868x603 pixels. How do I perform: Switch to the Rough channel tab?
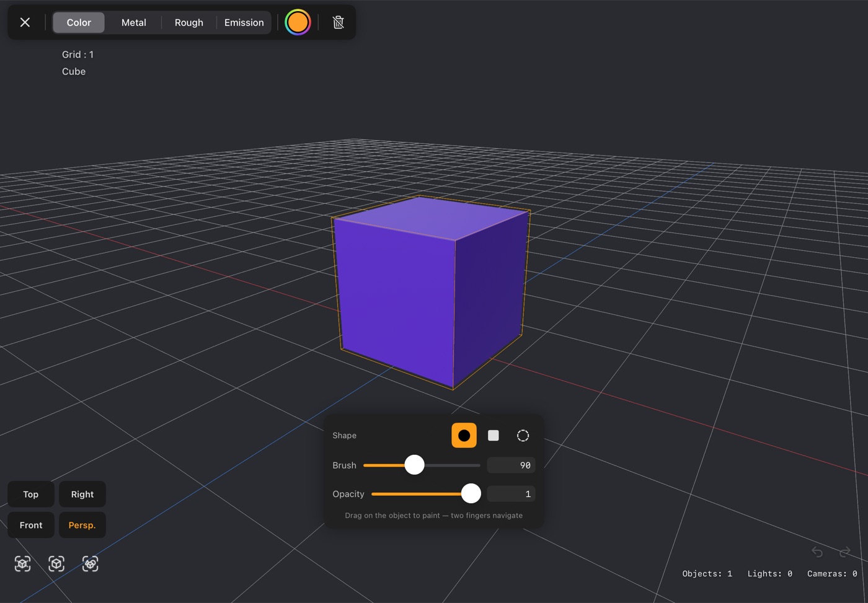189,22
